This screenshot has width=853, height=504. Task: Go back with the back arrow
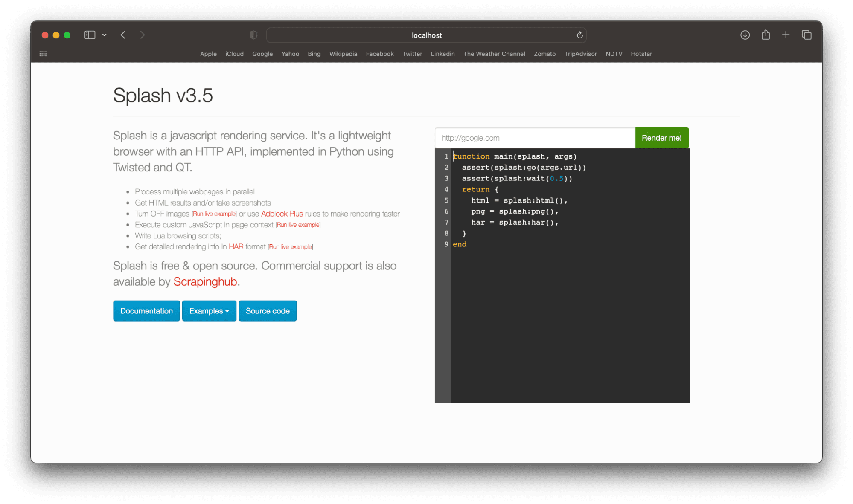click(123, 35)
